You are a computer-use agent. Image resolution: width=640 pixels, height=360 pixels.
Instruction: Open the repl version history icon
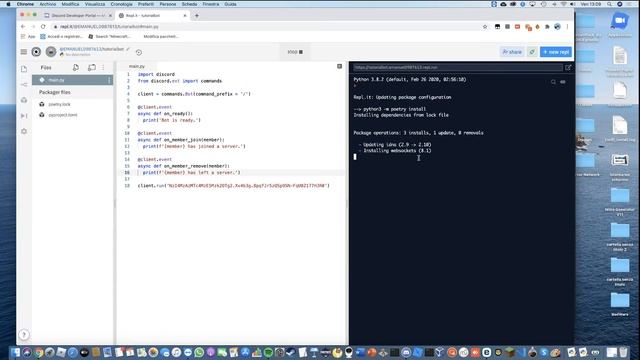[x=139, y=52]
